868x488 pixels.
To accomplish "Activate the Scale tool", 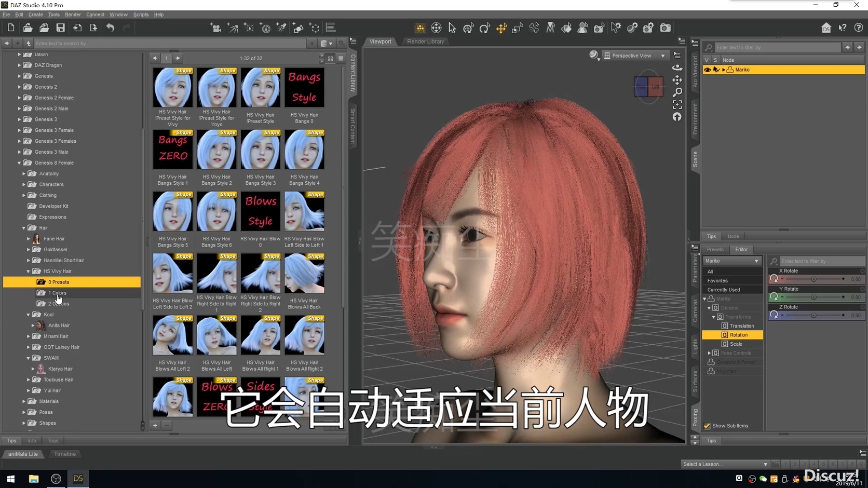I will coord(518,28).
